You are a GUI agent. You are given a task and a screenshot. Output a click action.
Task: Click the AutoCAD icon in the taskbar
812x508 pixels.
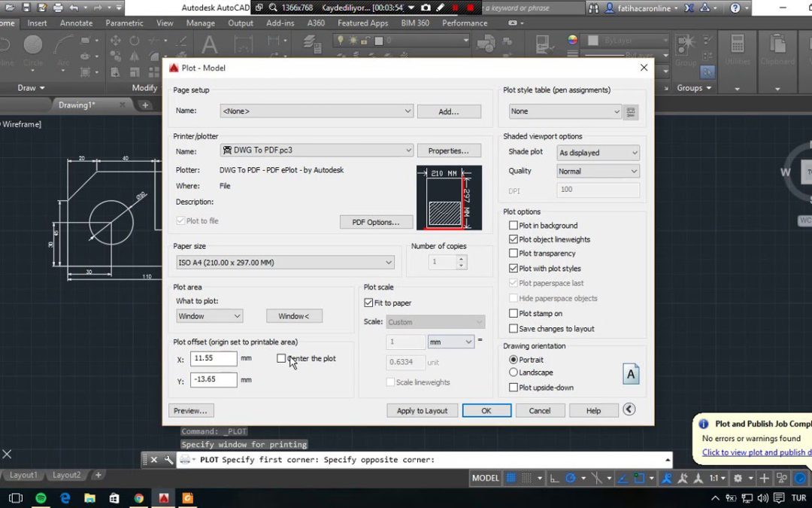[x=164, y=499]
